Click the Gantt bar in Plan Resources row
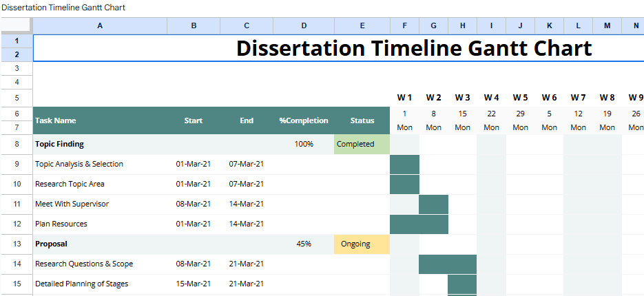 419,224
